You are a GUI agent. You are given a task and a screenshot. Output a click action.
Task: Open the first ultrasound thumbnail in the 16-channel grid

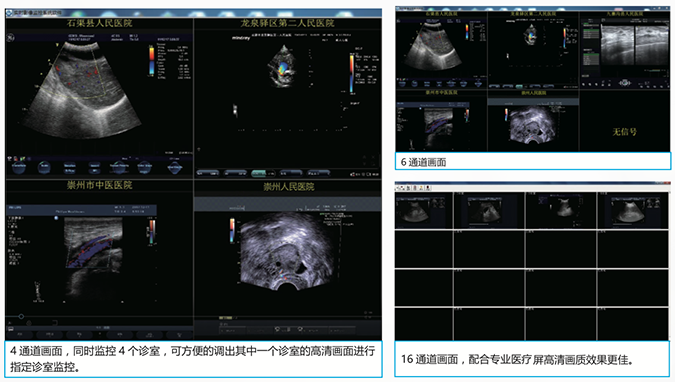(424, 211)
